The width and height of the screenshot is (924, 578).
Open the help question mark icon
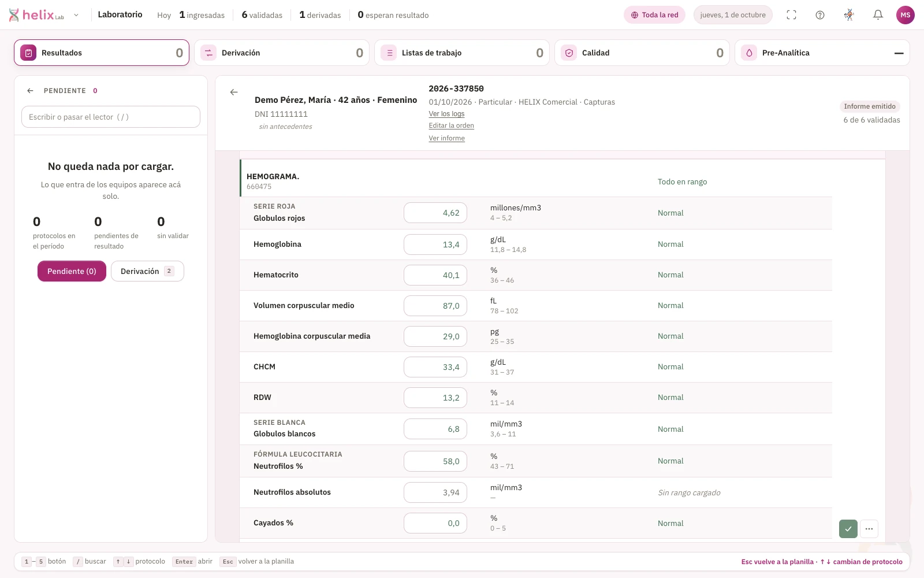coord(820,15)
